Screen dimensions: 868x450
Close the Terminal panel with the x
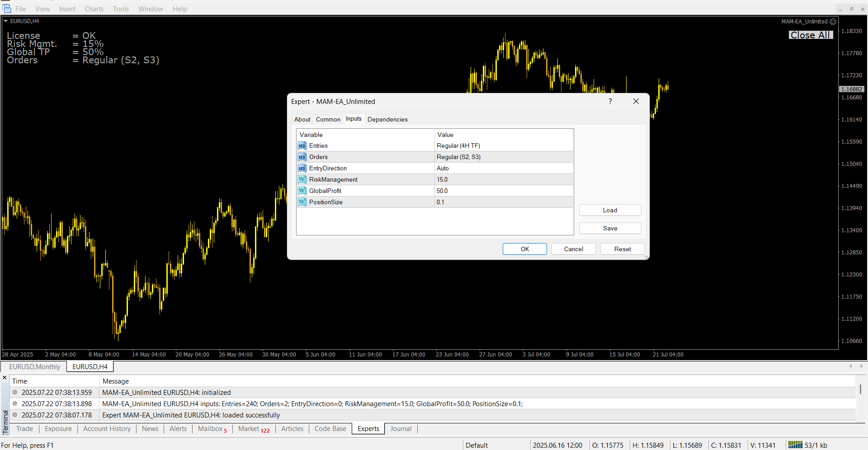pos(5,378)
